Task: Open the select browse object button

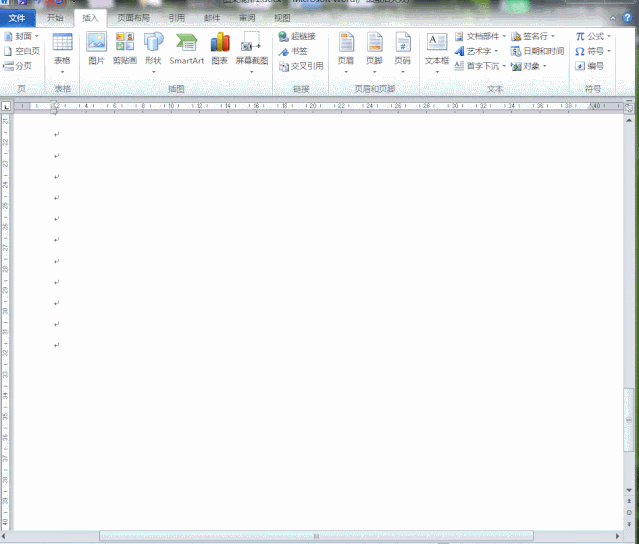Action: (x=629, y=513)
